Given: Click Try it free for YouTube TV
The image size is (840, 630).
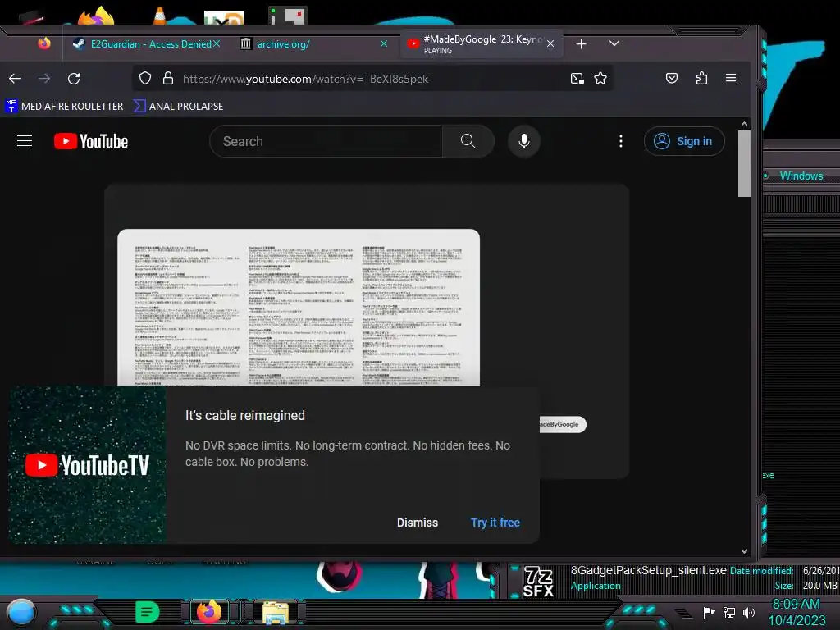Looking at the screenshot, I should point(495,523).
